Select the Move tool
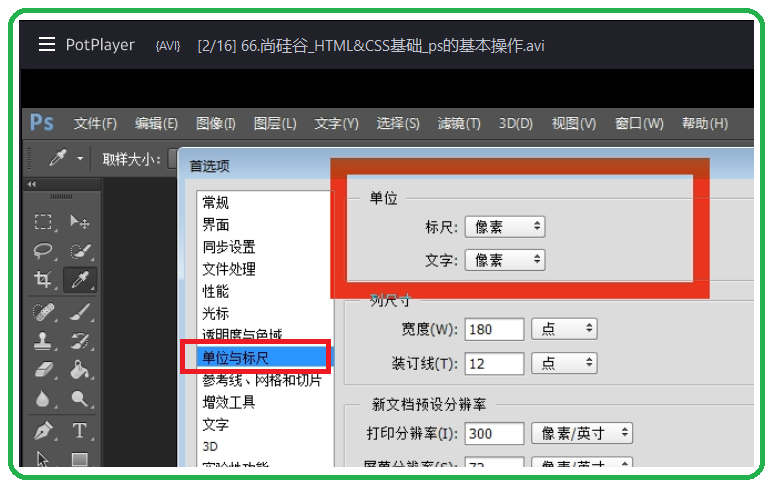 pyautogui.click(x=80, y=222)
